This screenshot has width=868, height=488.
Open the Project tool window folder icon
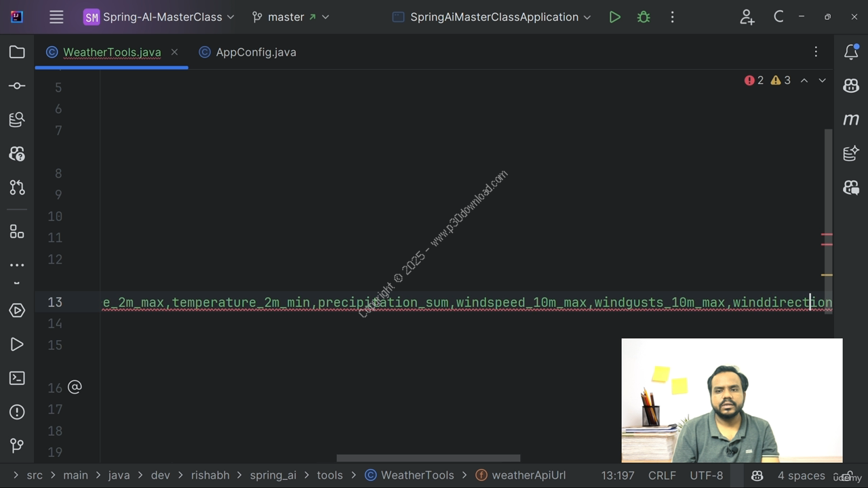pyautogui.click(x=17, y=52)
